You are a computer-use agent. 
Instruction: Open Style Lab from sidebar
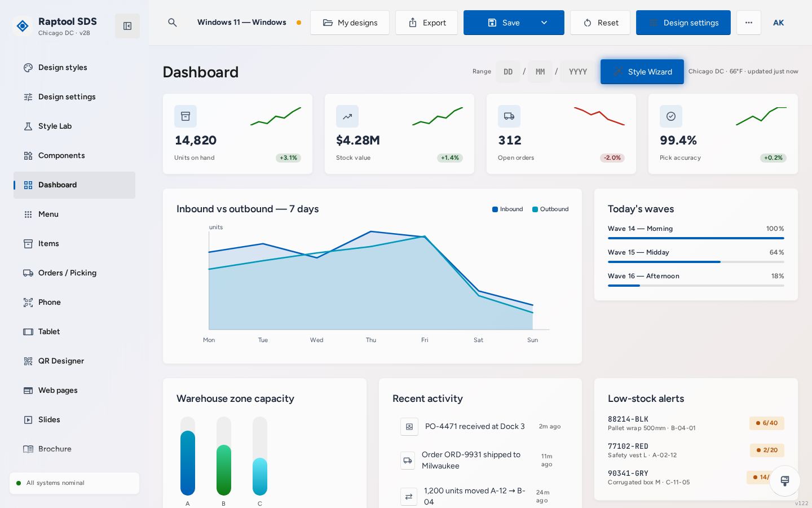click(74, 126)
